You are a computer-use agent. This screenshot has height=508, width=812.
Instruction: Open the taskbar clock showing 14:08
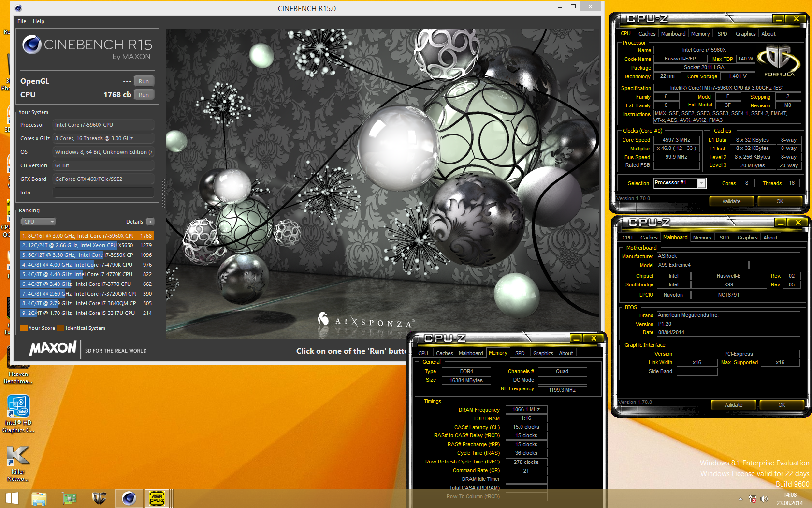[790, 499]
